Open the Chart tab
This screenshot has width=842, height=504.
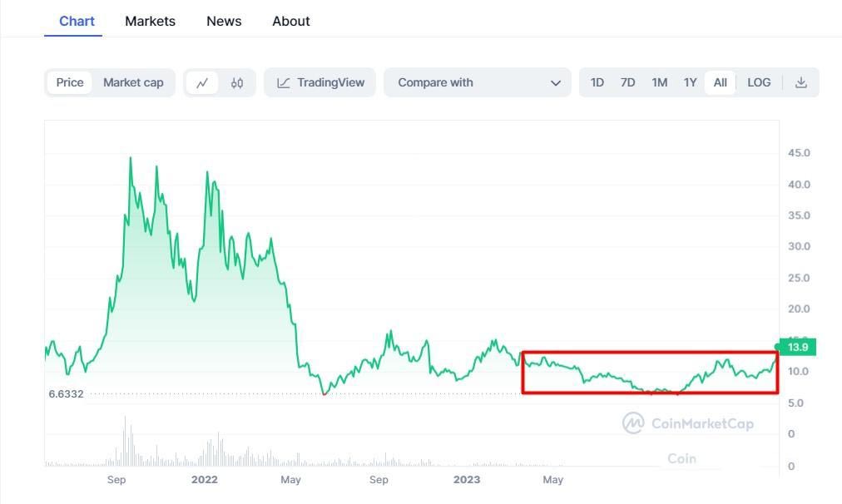pos(77,21)
